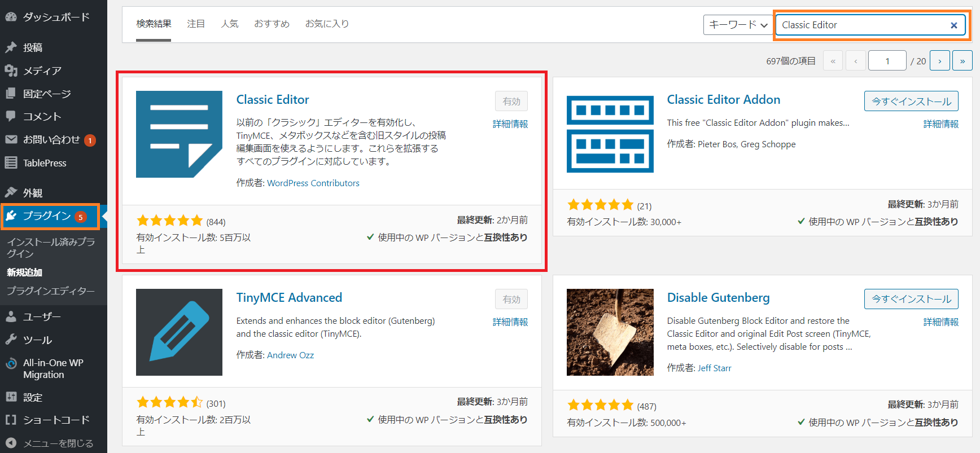Click the user icon for ユーザー
This screenshot has width=980, height=453.
coord(11,316)
